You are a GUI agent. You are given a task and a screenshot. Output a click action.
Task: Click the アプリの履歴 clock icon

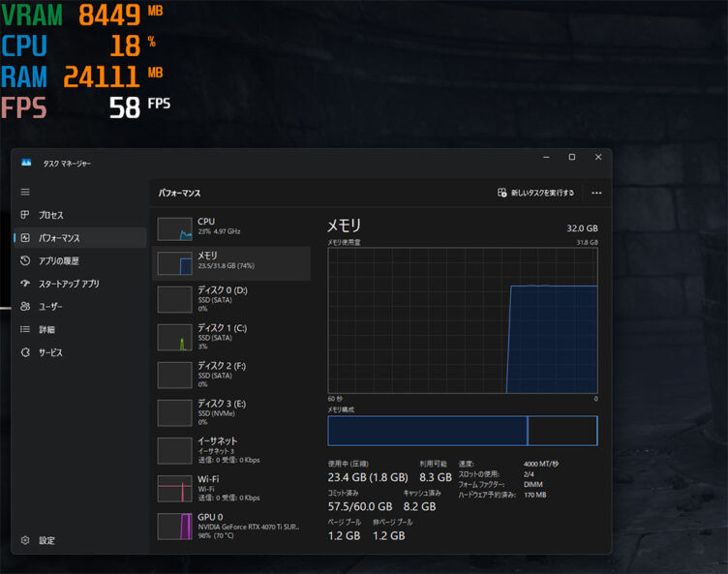25,260
